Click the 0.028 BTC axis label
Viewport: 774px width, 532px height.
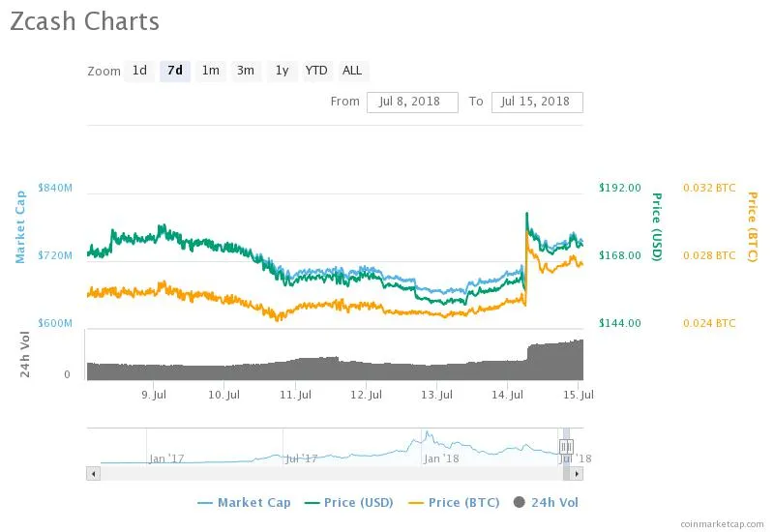(x=709, y=255)
